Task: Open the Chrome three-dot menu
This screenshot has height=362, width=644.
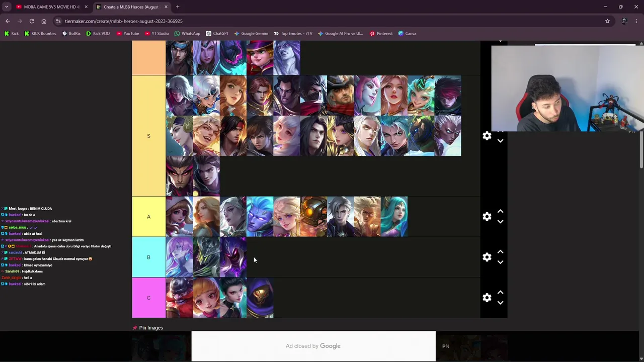Action: point(636,21)
